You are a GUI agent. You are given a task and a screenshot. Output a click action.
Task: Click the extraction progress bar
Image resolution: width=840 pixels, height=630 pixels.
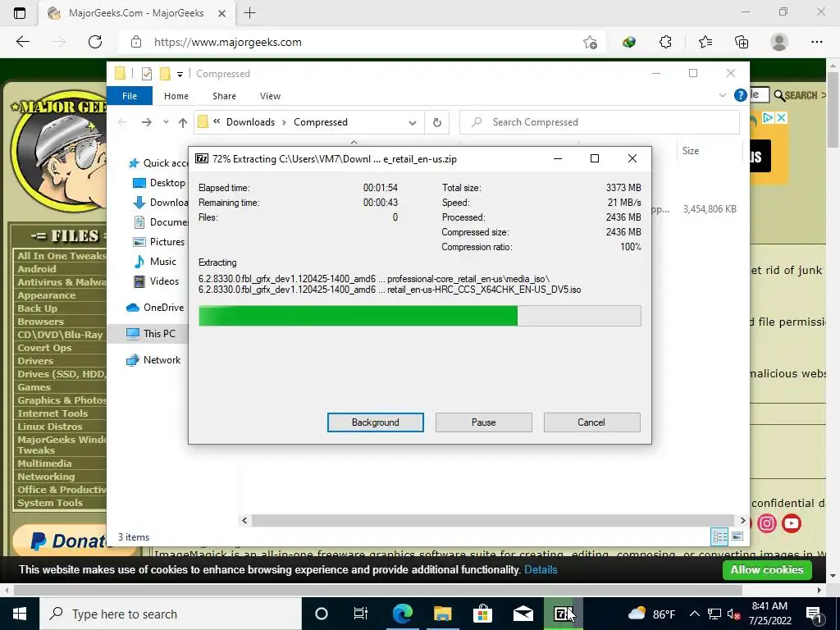[x=419, y=316]
